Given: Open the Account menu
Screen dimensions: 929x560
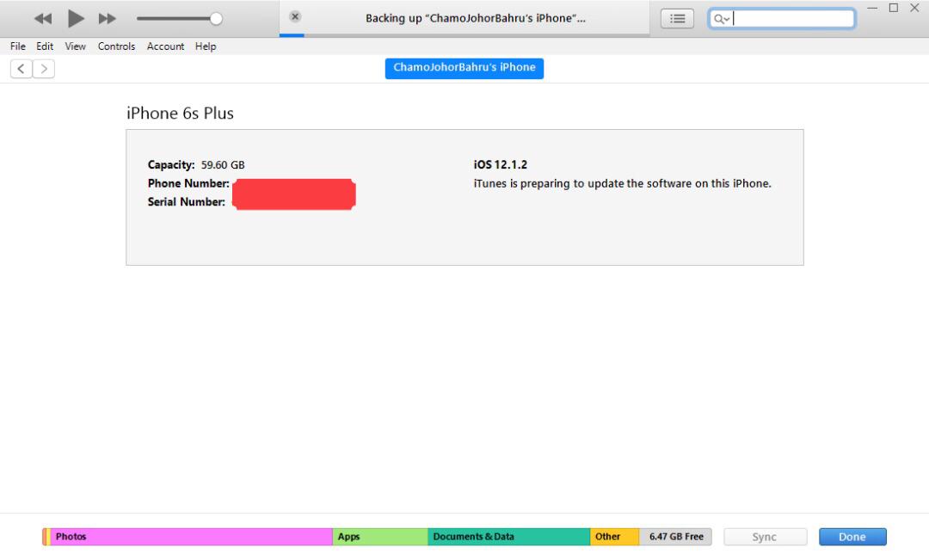Looking at the screenshot, I should coord(165,46).
